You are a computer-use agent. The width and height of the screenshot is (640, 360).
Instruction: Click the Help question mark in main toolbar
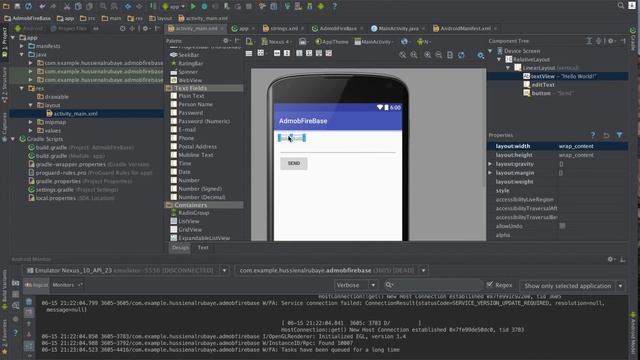click(334, 6)
